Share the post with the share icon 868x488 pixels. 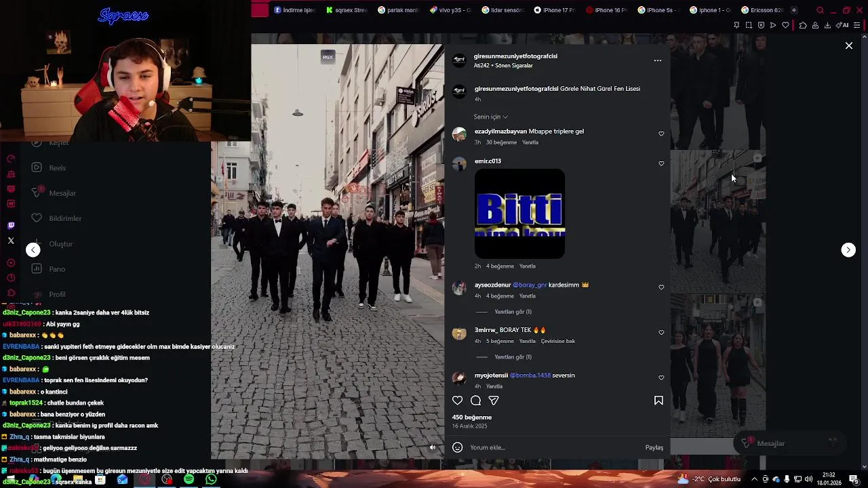[x=494, y=401]
